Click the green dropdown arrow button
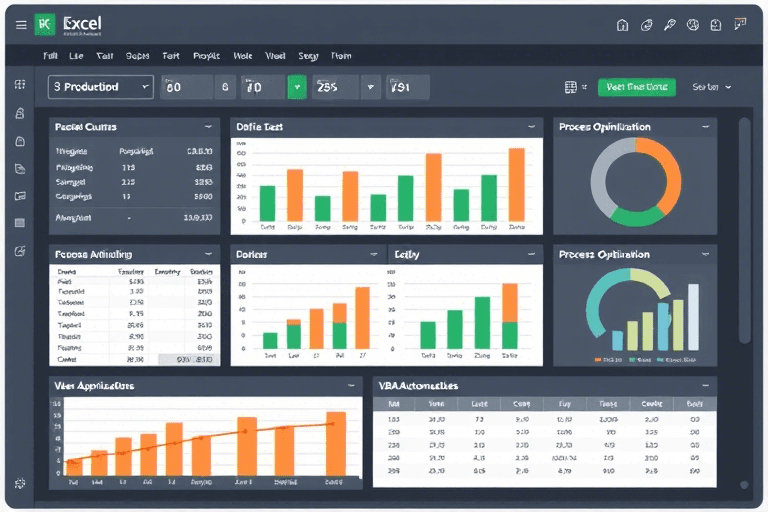 [x=297, y=88]
